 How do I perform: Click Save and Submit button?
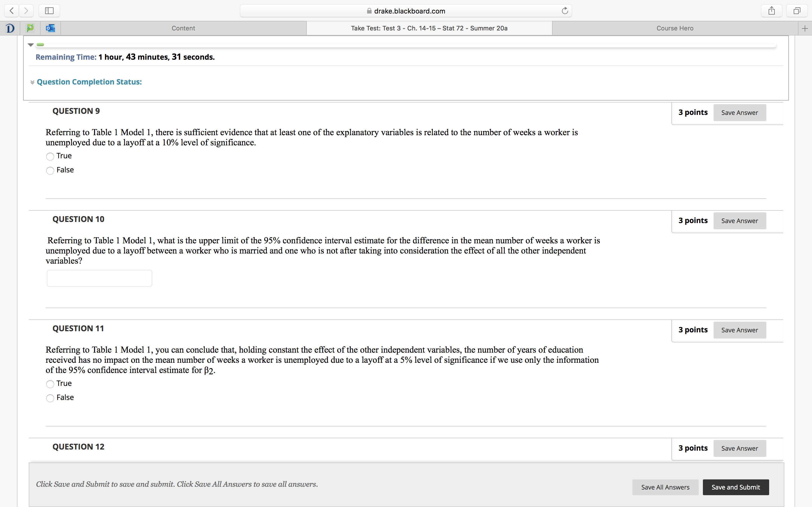point(736,487)
